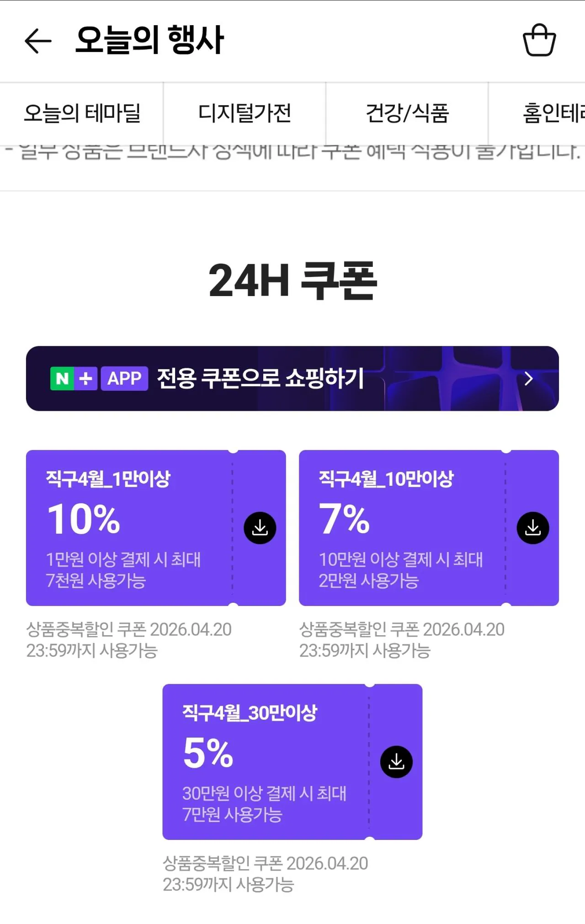Tap the N+ logo on the banner
This screenshot has height=924, width=585.
(74, 378)
